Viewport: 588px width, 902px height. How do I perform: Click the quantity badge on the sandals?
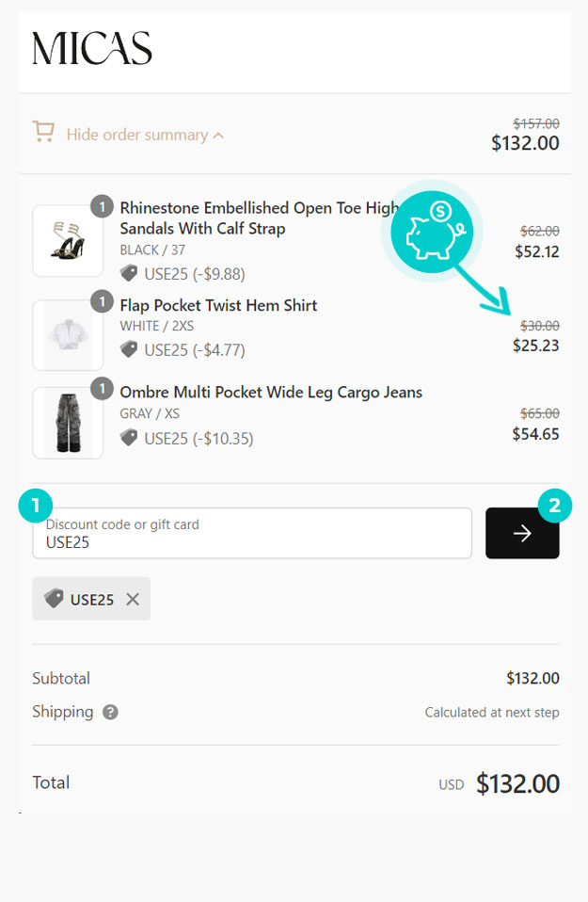102,206
